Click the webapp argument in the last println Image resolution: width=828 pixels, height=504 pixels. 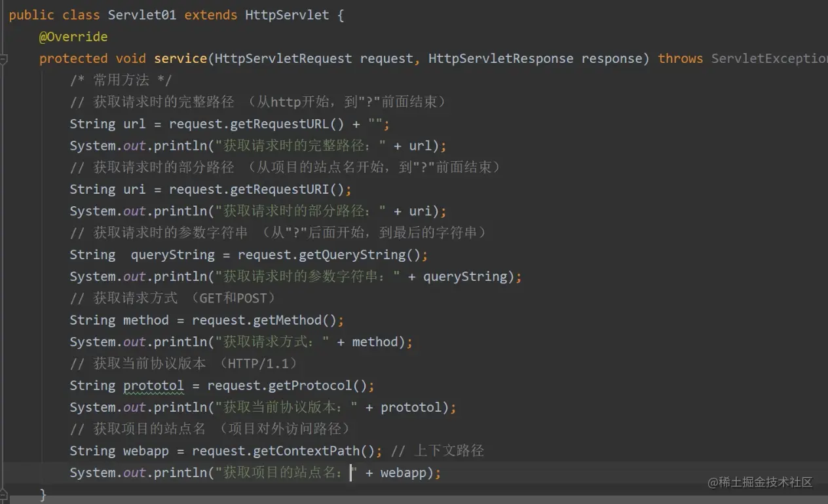[x=404, y=473]
